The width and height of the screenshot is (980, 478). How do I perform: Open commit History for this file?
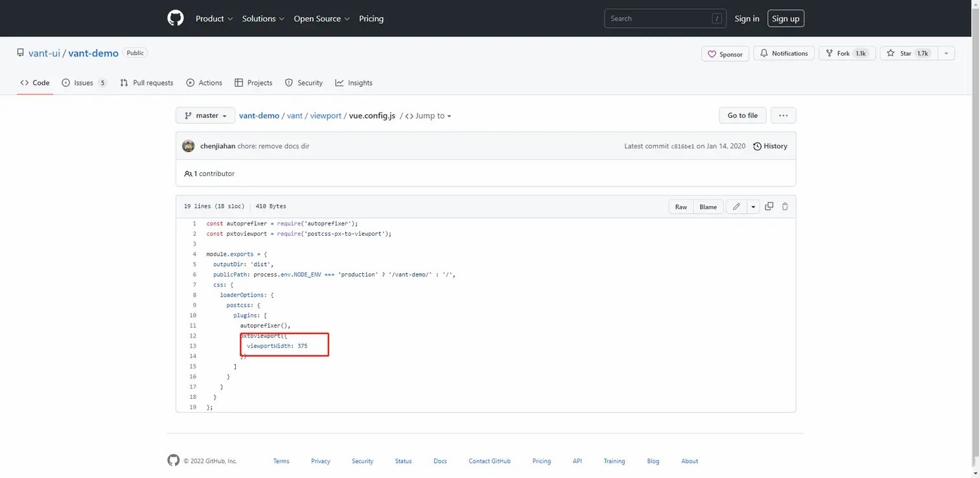coord(770,146)
